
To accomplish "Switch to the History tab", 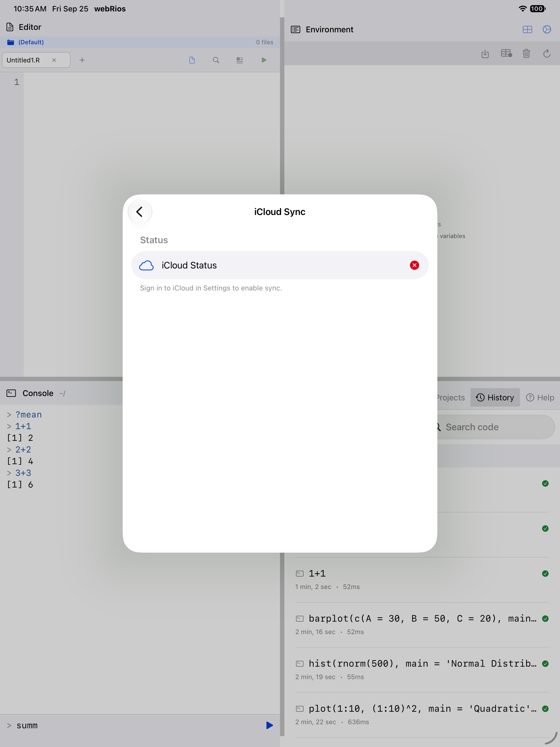I will click(x=495, y=397).
